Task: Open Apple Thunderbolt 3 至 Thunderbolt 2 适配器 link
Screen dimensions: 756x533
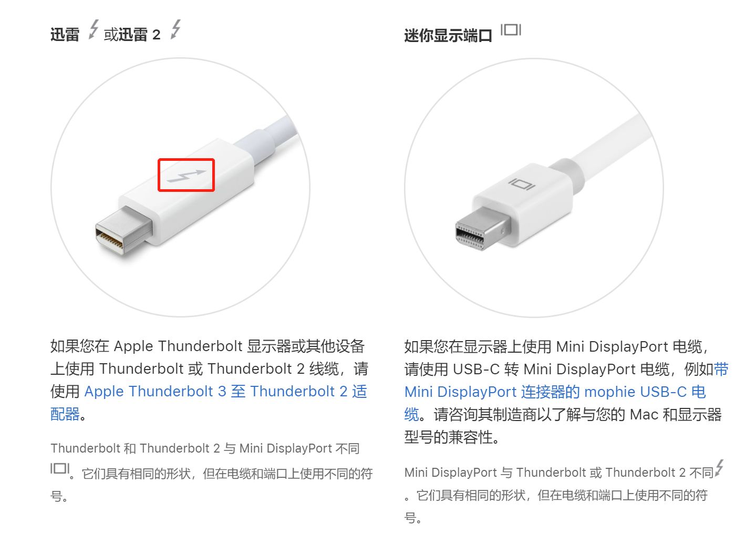Action: click(209, 403)
